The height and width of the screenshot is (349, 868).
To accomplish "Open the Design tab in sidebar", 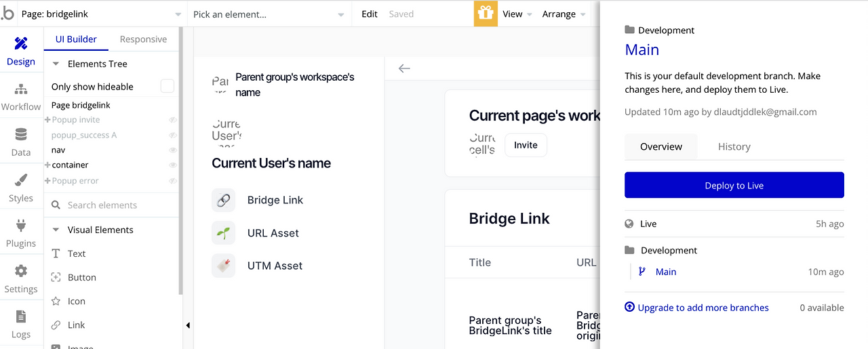I will 21,52.
